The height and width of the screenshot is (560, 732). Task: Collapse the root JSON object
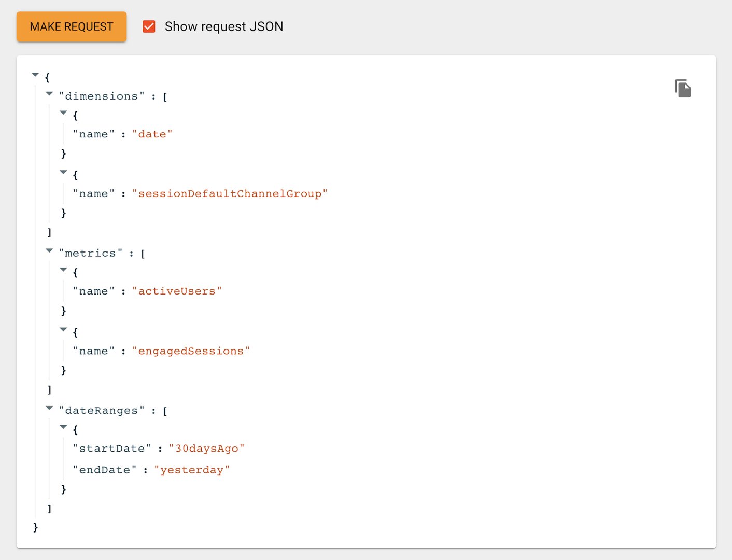click(x=35, y=74)
